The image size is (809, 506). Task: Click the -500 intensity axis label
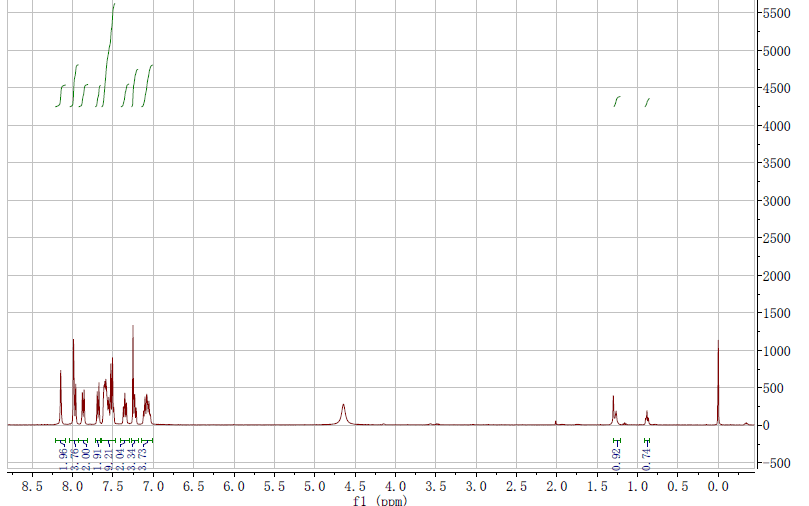[776, 463]
